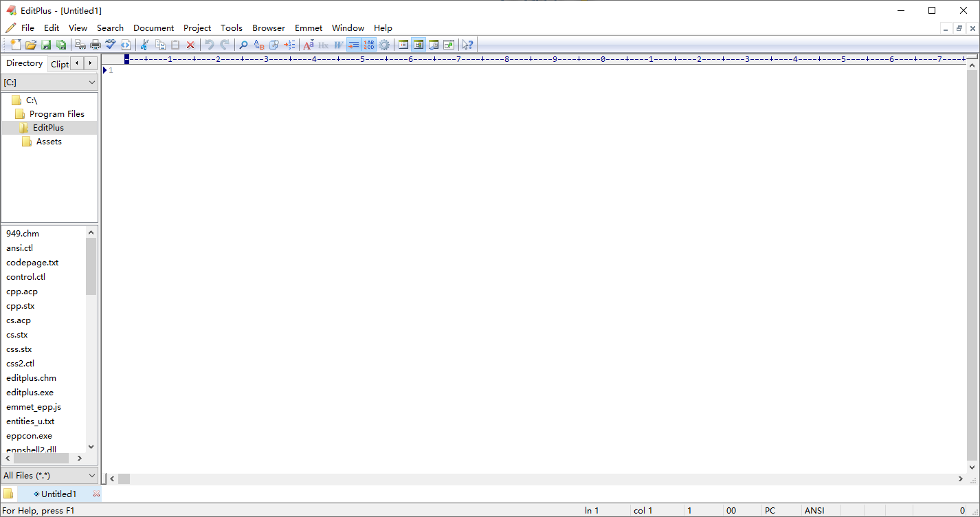Click the Open file folder toolbar icon
The height and width of the screenshot is (517, 980).
(31, 45)
